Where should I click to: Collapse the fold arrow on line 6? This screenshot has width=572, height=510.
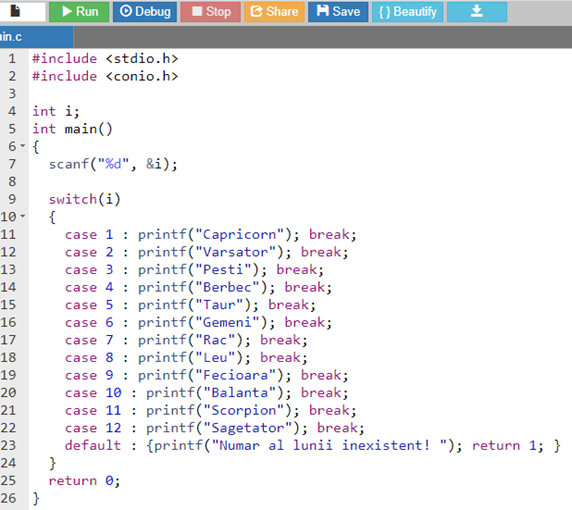(x=23, y=146)
